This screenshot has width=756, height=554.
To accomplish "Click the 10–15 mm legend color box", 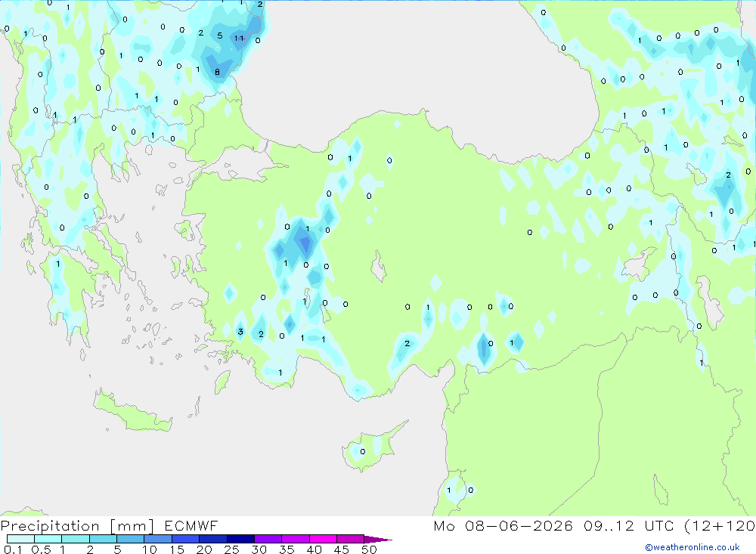I will click(x=158, y=539).
